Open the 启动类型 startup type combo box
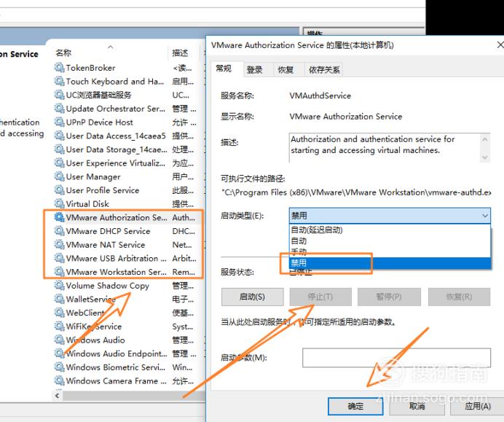The width and height of the screenshot is (504, 422). point(390,216)
